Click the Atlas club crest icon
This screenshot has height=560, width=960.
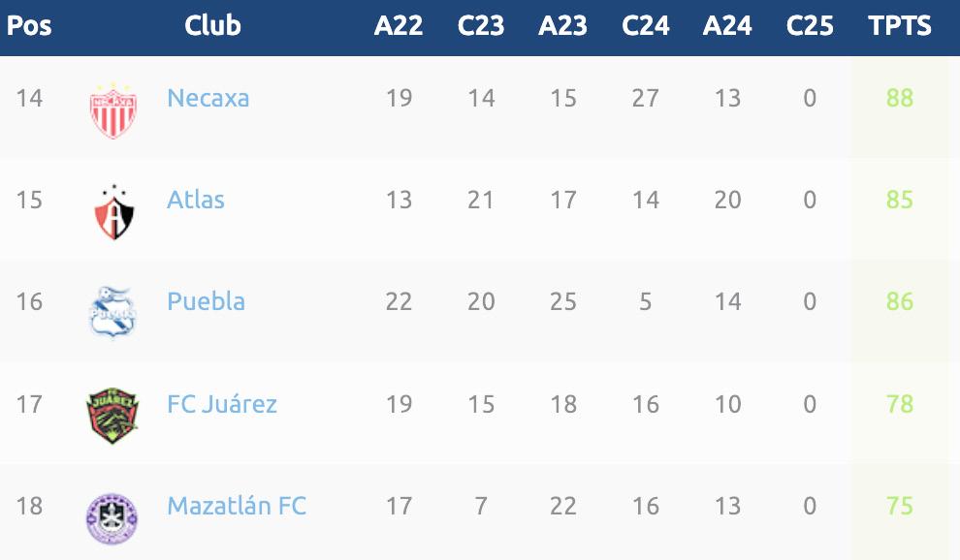[112, 211]
